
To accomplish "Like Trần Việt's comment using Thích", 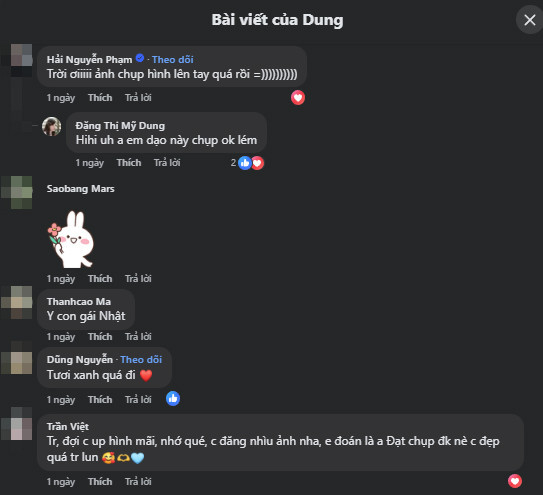I will click(x=100, y=481).
